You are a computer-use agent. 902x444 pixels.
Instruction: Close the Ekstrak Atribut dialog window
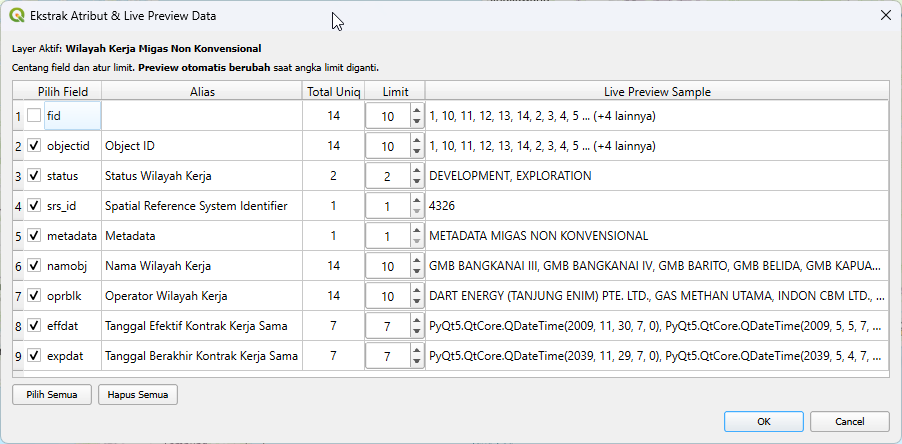(884, 16)
